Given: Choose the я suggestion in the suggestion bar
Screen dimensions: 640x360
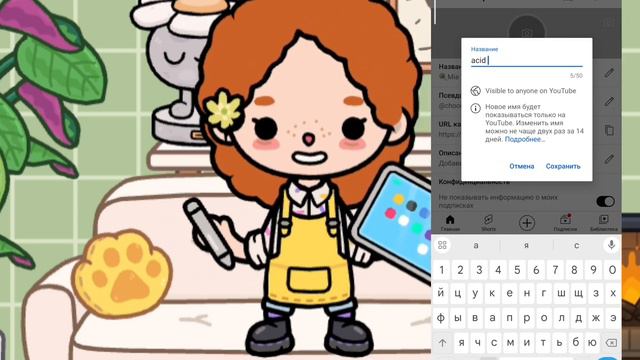Looking at the screenshot, I should 527,245.
